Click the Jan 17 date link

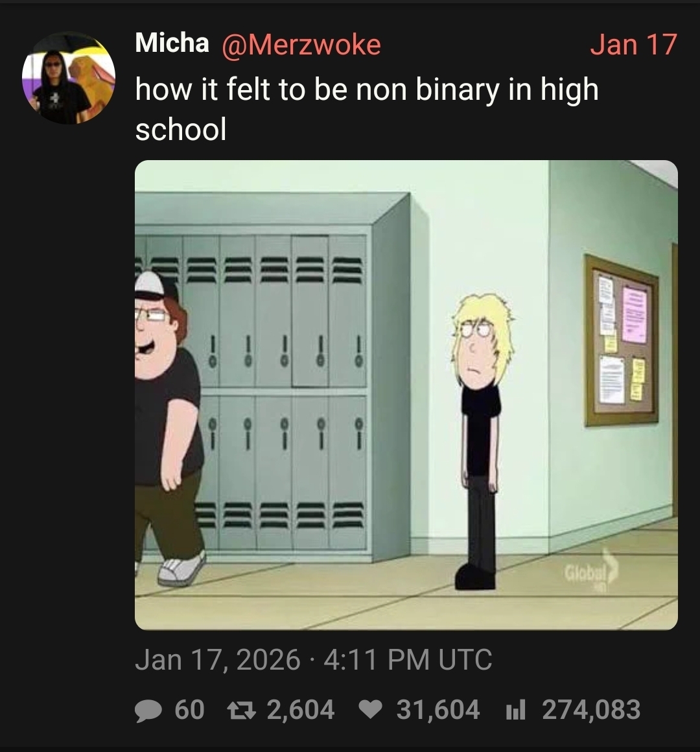633,44
